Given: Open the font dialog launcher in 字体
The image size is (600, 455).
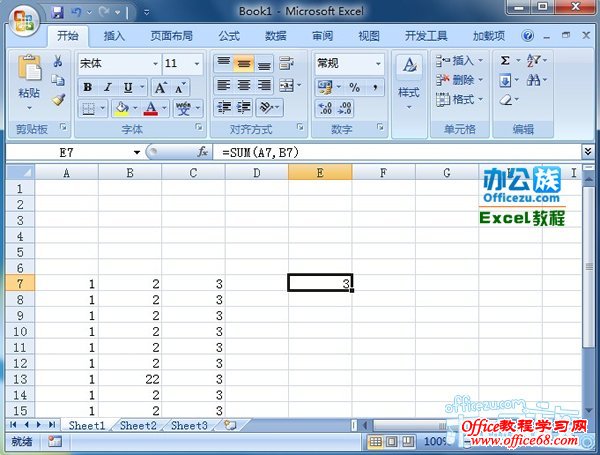Looking at the screenshot, I should (x=199, y=127).
